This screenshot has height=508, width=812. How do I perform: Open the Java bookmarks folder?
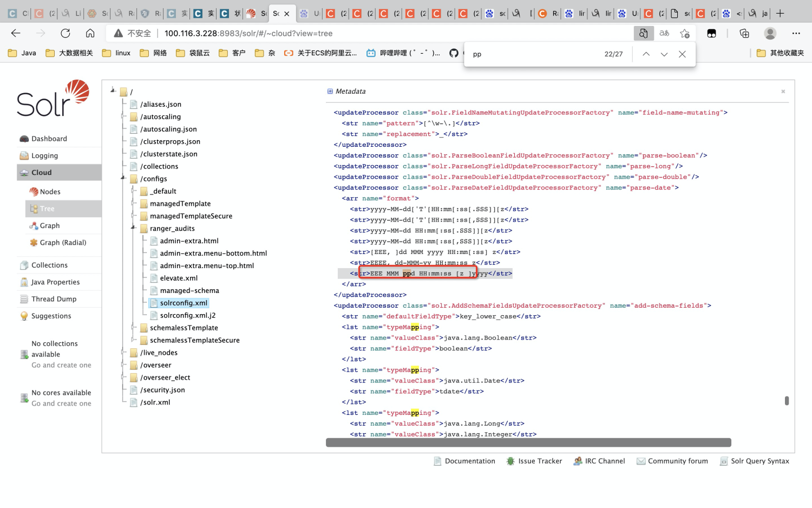(22, 53)
